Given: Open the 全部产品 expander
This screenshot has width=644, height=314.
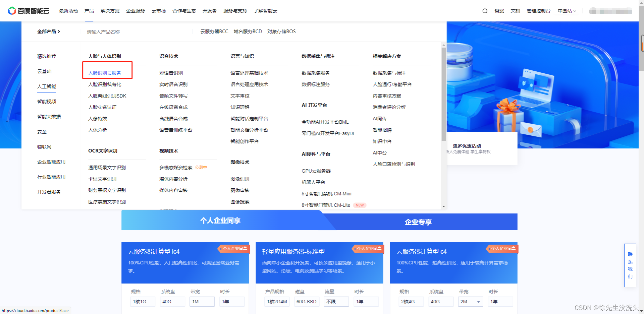Looking at the screenshot, I should point(49,32).
